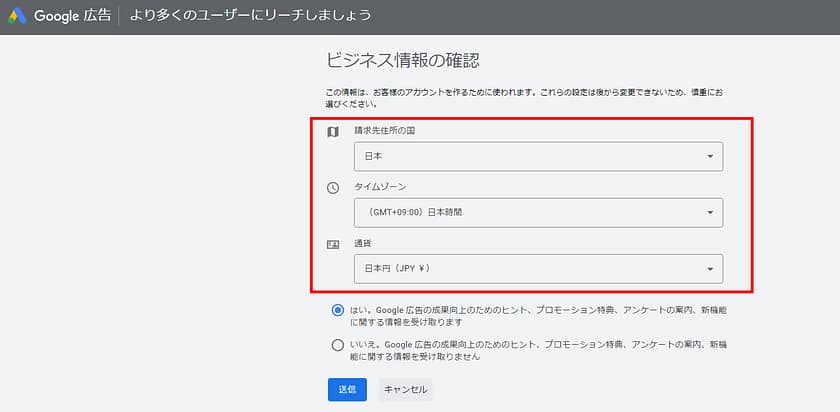The width and height of the screenshot is (840, 412).
Task: Select the はい radio button
Action: click(x=337, y=311)
